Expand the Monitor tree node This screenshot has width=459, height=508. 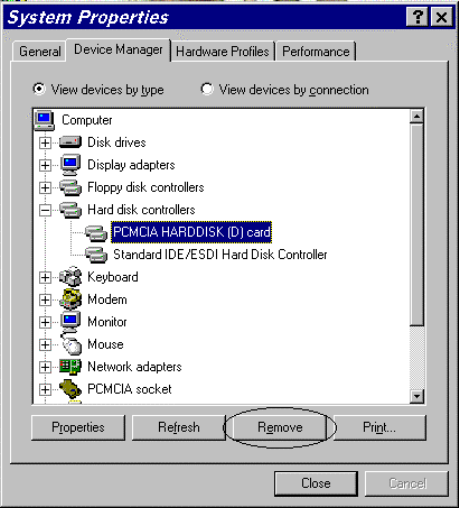point(45,322)
